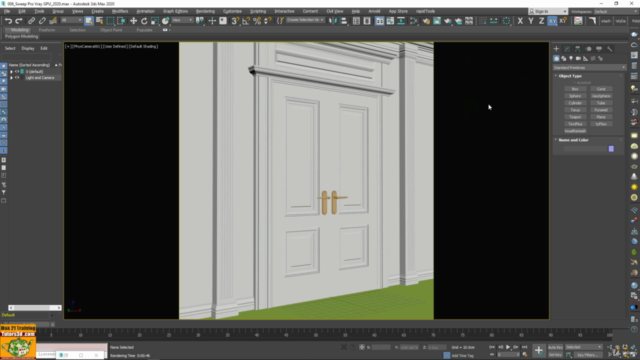Toggle the 3D Snaps icon

[235, 21]
